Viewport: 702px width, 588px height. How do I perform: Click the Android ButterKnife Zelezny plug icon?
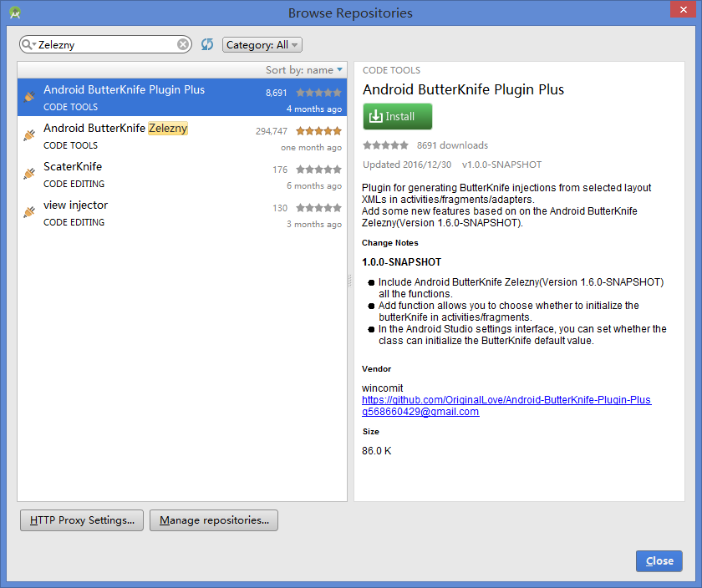[x=29, y=135]
